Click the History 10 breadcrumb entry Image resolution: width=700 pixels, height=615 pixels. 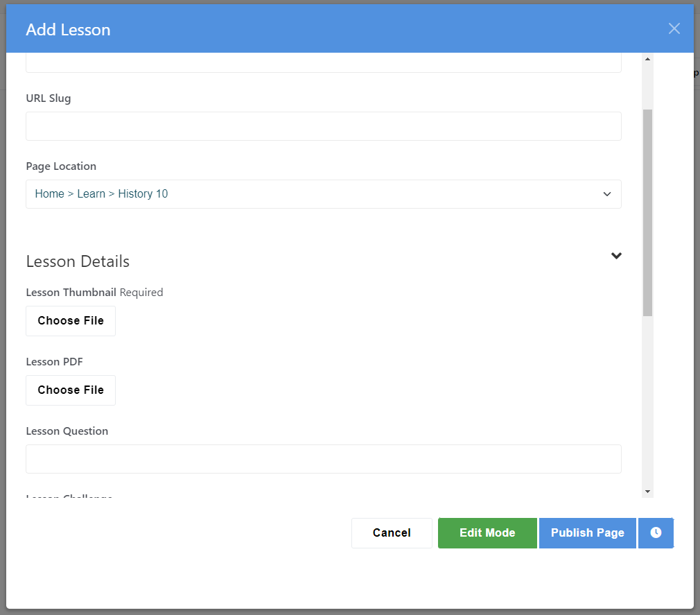click(x=143, y=193)
